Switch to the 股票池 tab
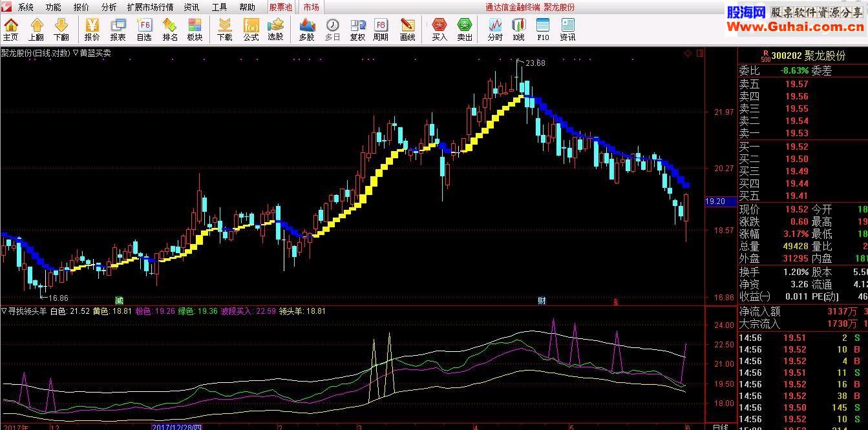This screenshot has height=430, width=868. coord(281,8)
